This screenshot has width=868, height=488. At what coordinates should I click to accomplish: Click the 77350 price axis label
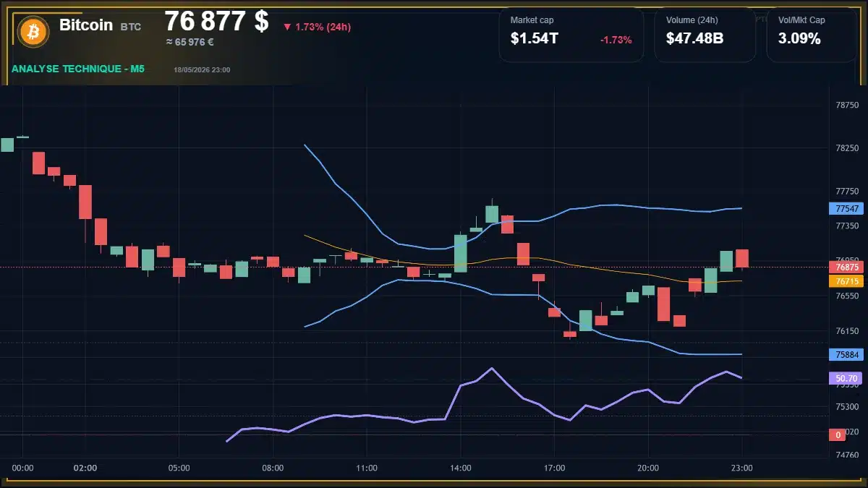(847, 226)
